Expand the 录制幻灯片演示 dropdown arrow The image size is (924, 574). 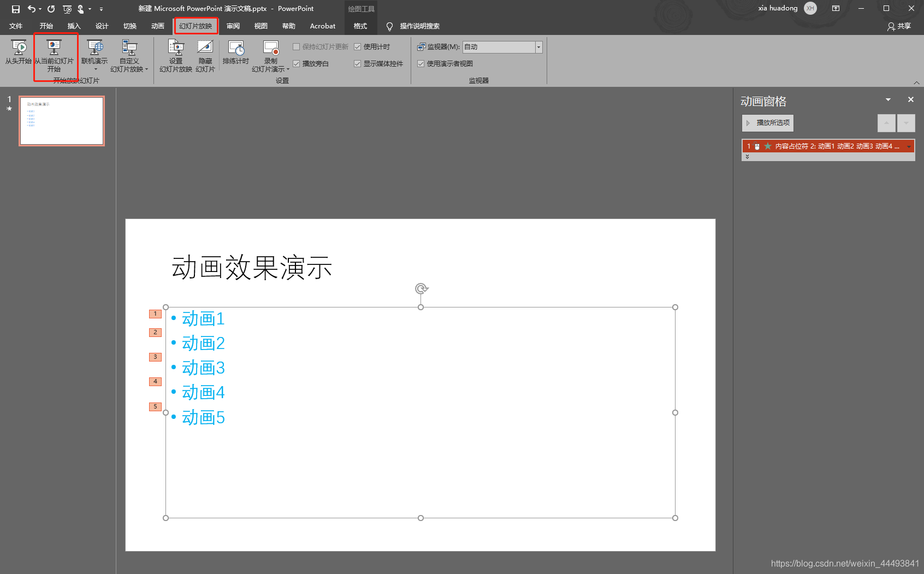coord(288,69)
